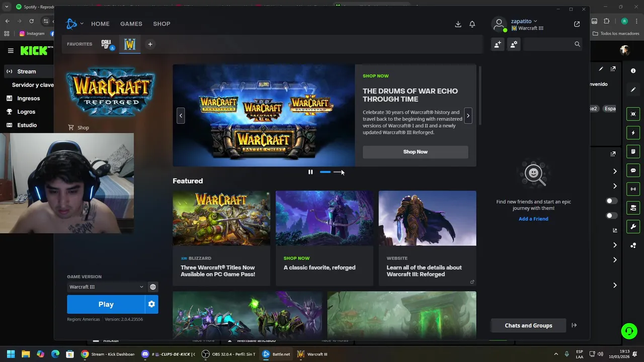Click the Battle.net logo in the header
The height and width of the screenshot is (362, 644).
pyautogui.click(x=71, y=24)
